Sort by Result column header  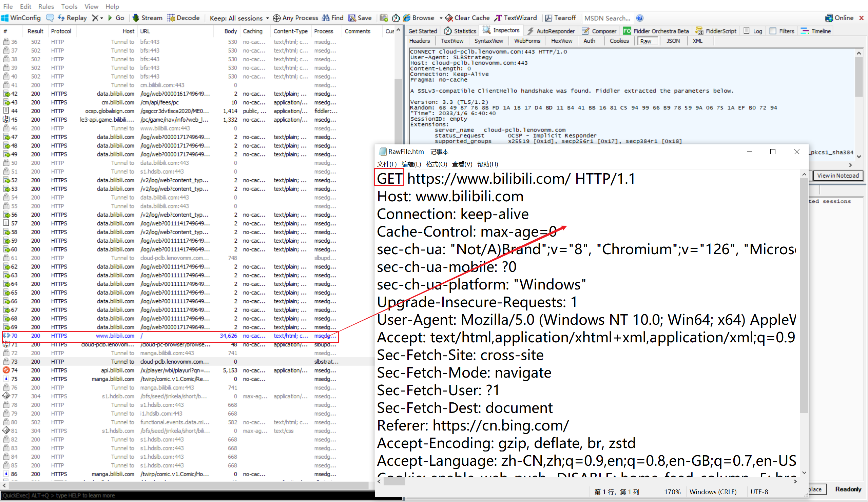(x=35, y=31)
